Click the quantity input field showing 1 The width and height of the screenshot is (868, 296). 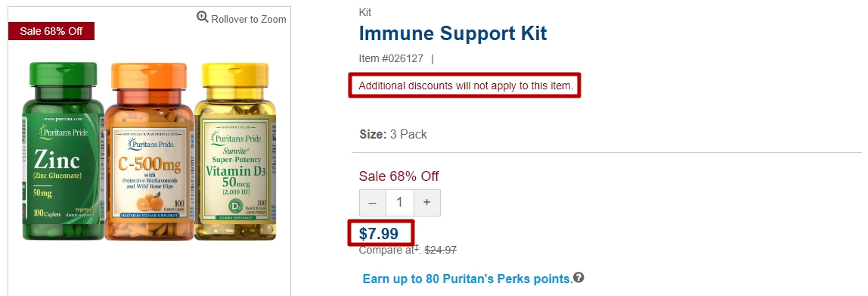400,203
